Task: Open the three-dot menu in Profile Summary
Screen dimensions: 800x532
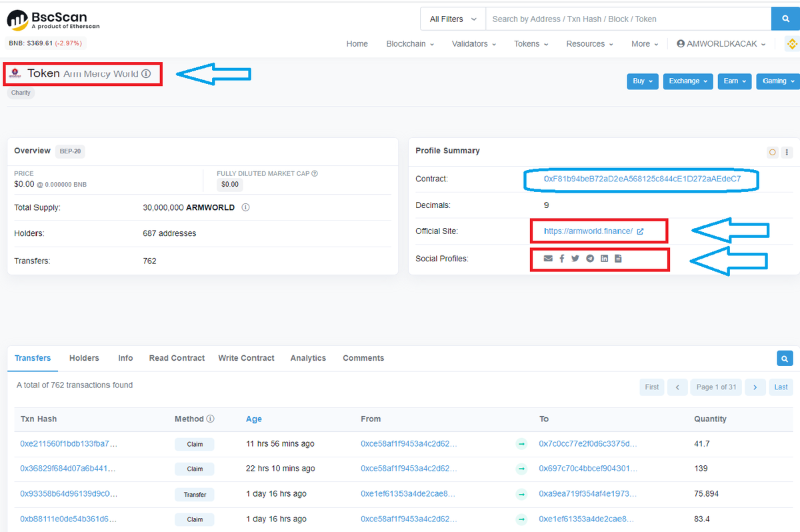Action: (787, 153)
